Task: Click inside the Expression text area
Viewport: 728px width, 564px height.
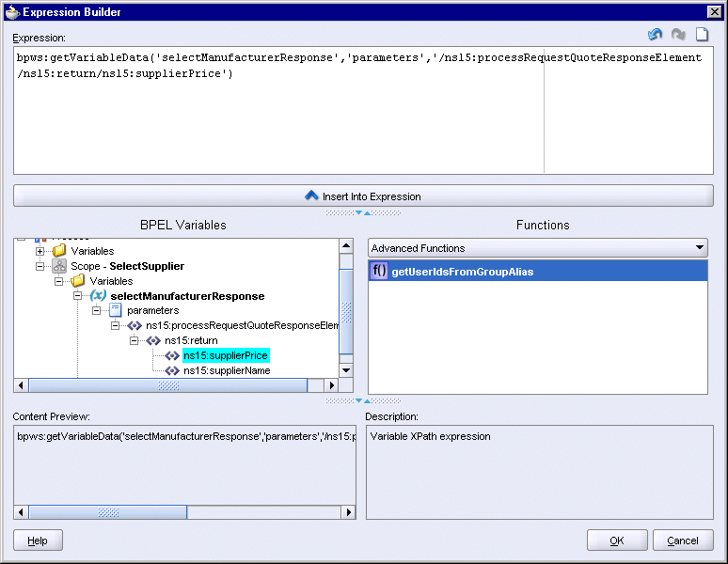Action: [x=363, y=111]
